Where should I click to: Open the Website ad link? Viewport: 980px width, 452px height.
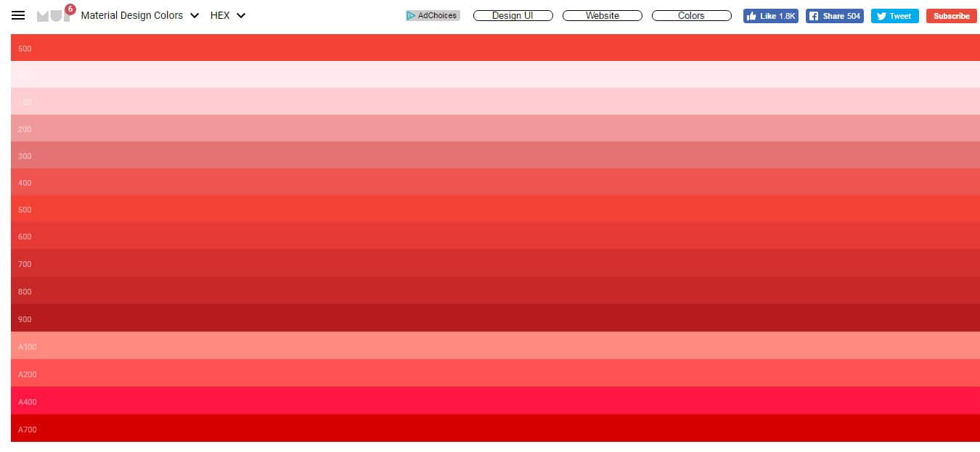(x=603, y=15)
